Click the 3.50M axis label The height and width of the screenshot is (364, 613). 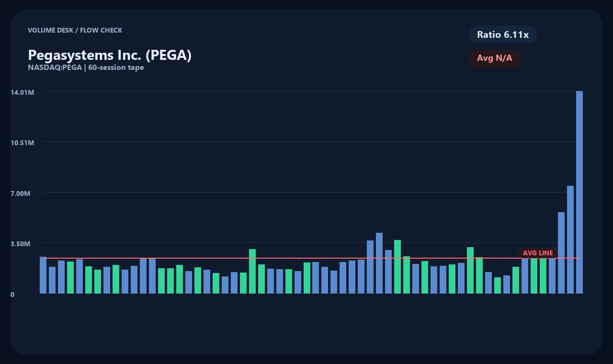[20, 244]
